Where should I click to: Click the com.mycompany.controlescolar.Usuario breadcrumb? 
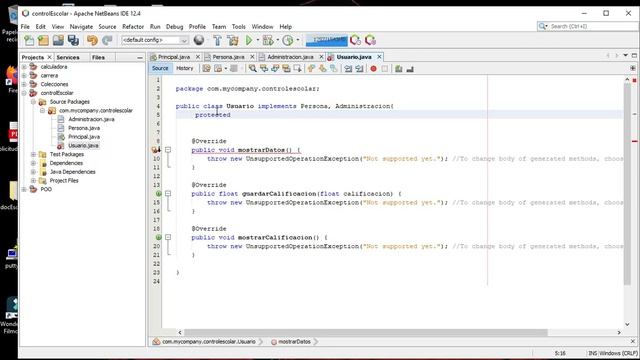point(209,342)
